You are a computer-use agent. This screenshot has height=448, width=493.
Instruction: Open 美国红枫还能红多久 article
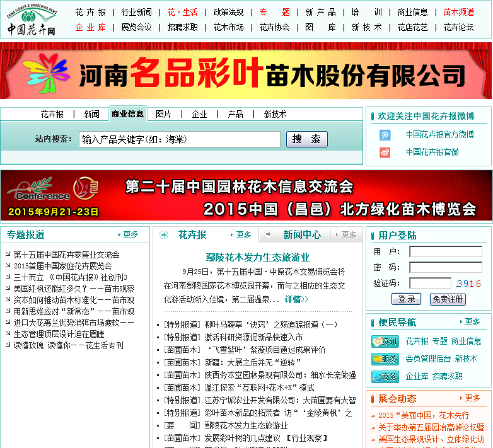click(x=74, y=289)
